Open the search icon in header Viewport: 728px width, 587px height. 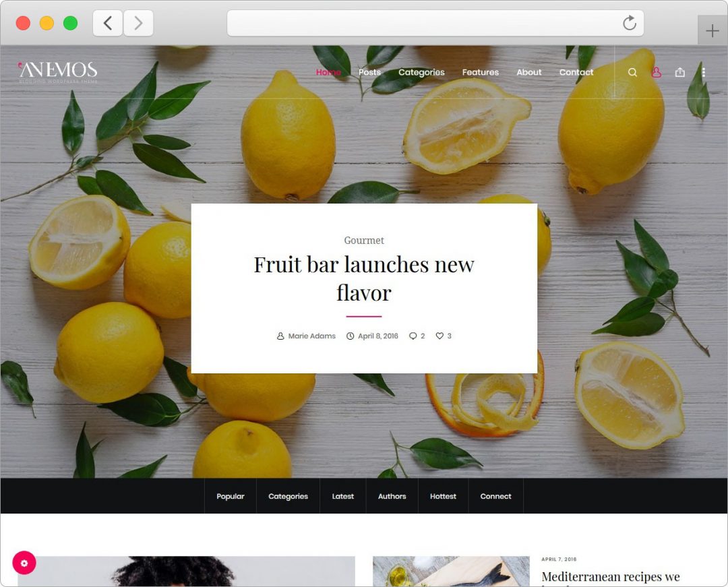pos(632,72)
